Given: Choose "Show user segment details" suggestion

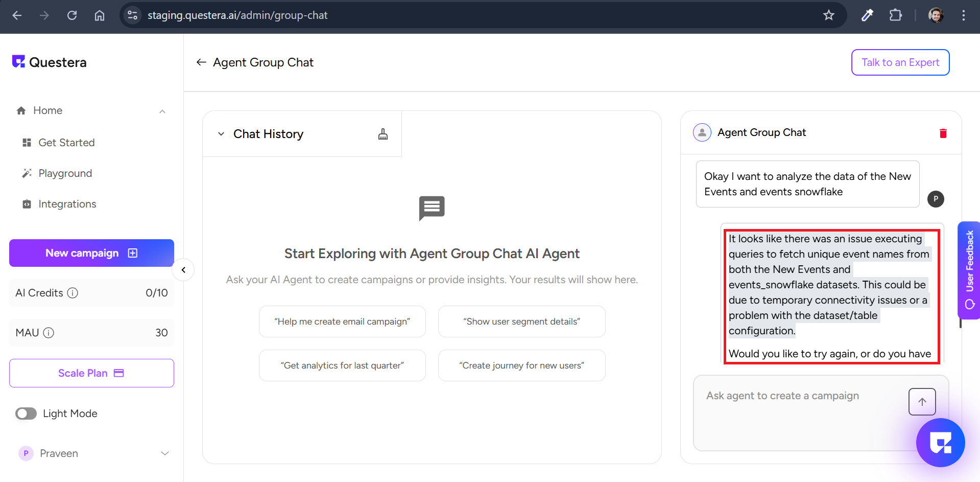Looking at the screenshot, I should (522, 322).
